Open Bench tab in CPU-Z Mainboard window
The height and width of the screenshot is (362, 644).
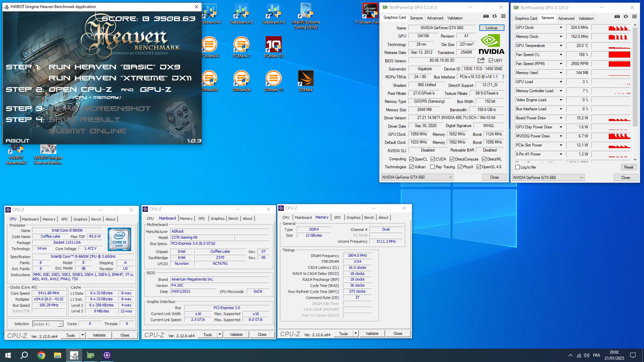(233, 219)
